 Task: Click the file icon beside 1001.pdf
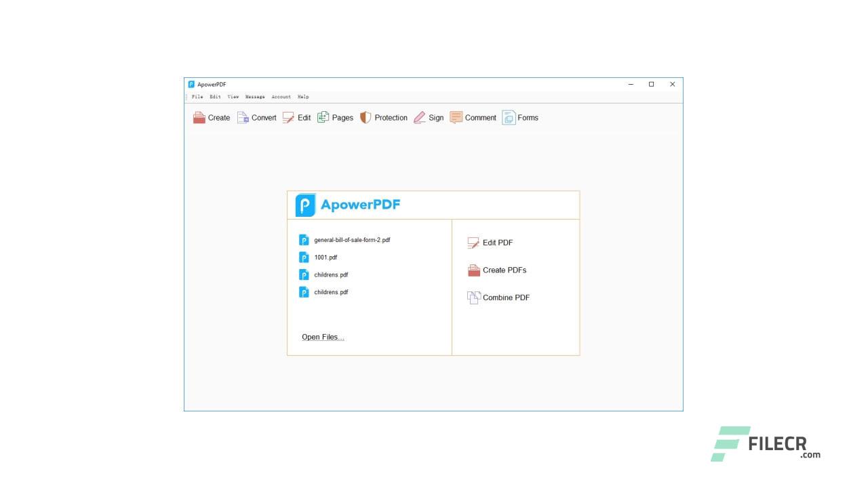click(x=304, y=258)
